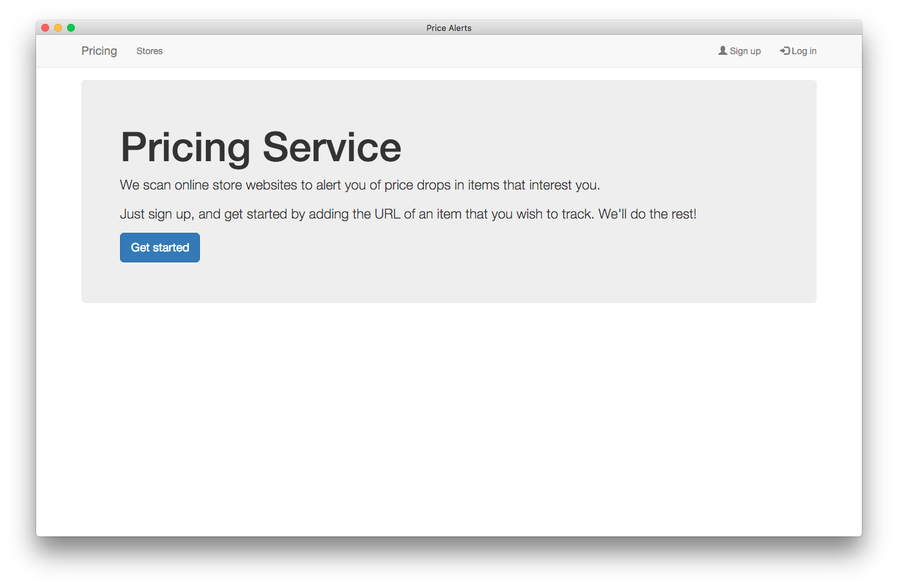
Task: Open the Sign up text link
Action: (x=745, y=51)
